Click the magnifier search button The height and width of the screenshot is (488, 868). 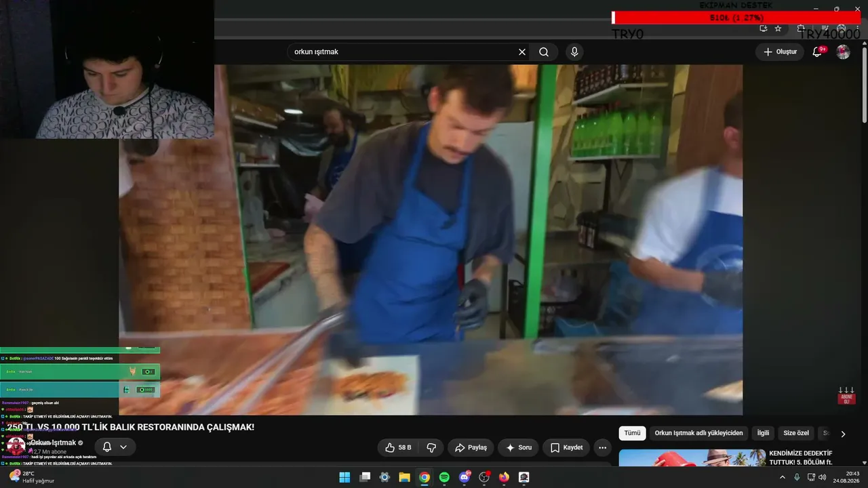coord(544,52)
